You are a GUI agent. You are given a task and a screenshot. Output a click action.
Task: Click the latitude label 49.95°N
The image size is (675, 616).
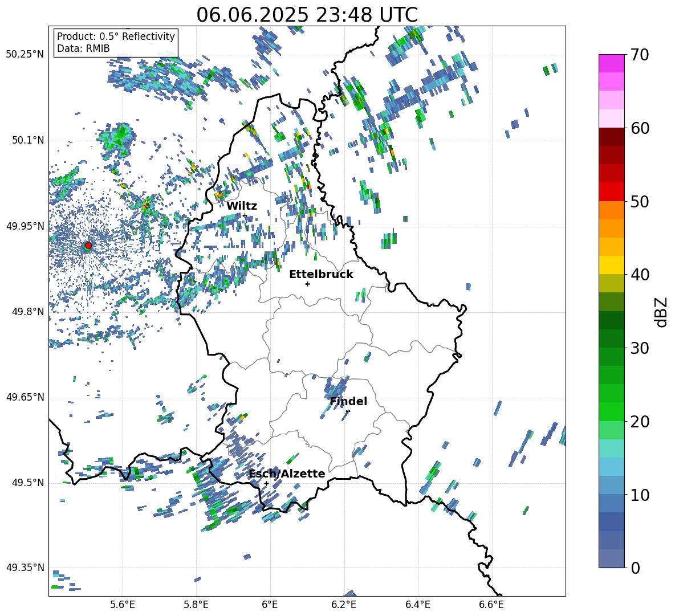pyautogui.click(x=25, y=226)
